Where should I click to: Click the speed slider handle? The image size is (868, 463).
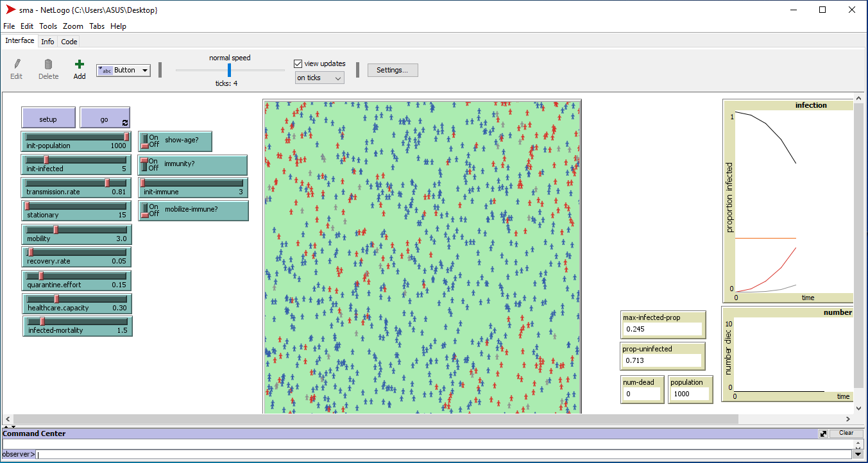coord(229,70)
